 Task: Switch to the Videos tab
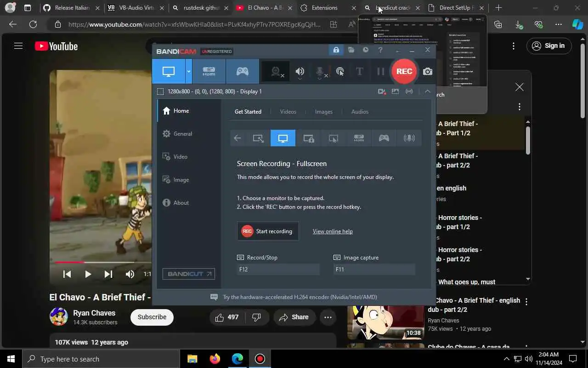288,112
